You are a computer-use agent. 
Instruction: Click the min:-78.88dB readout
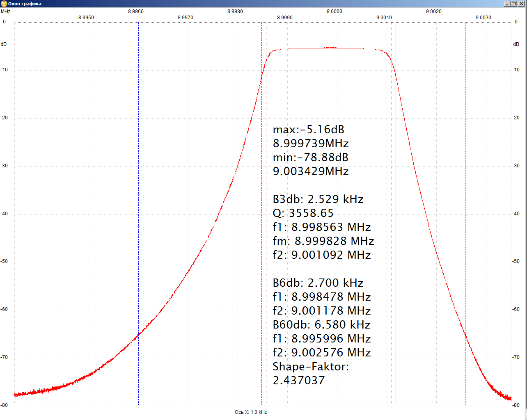[311, 157]
